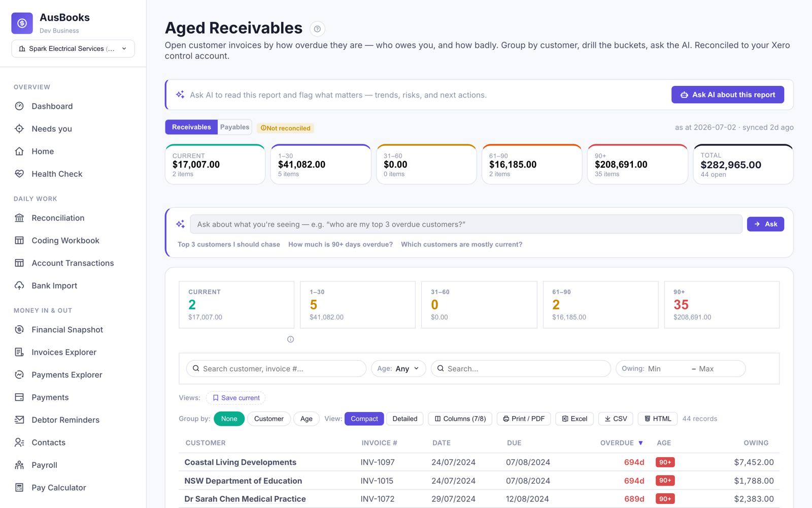812x508 pixels.
Task: Click the Debtor Reminders mail icon
Action: pyautogui.click(x=19, y=420)
